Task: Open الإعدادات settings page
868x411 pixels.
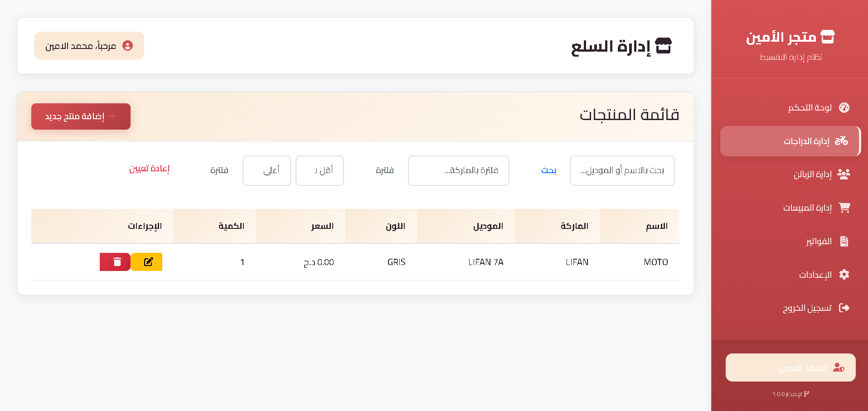Action: pos(815,275)
